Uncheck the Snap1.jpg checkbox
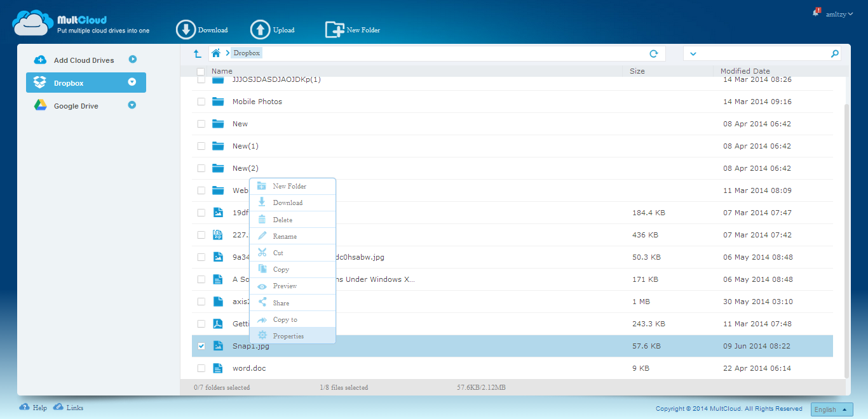The height and width of the screenshot is (419, 868). [201, 346]
